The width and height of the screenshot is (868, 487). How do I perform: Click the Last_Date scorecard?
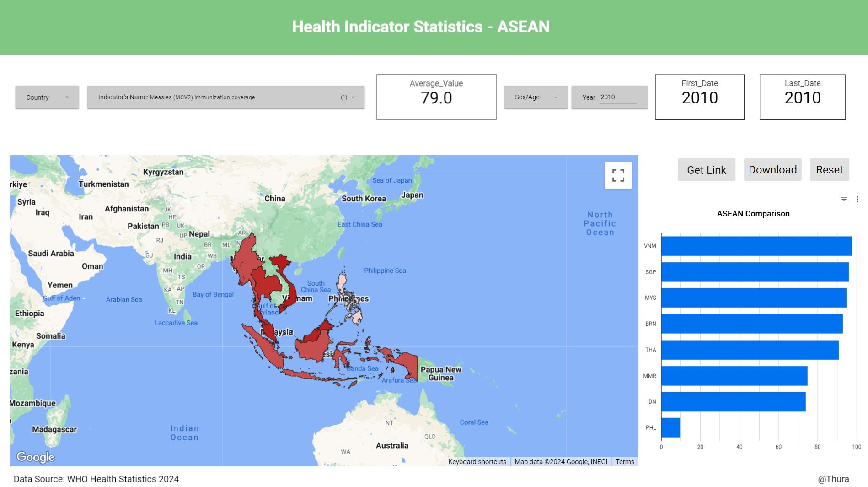click(x=802, y=97)
